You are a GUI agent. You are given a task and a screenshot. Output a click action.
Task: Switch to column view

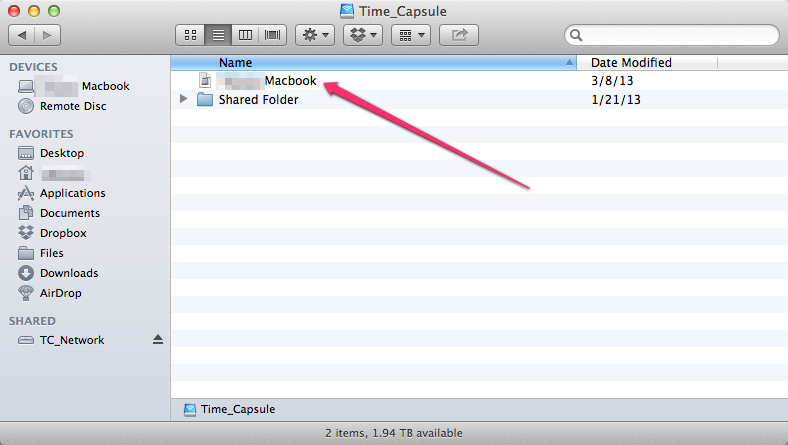245,35
